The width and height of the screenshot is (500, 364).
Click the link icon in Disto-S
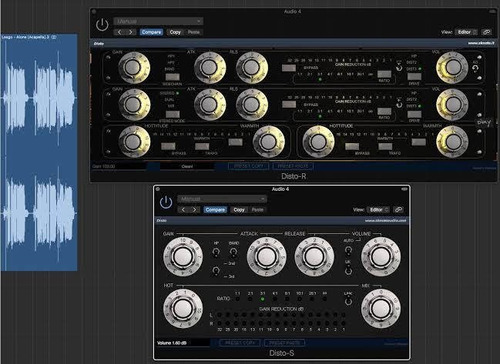point(398,210)
